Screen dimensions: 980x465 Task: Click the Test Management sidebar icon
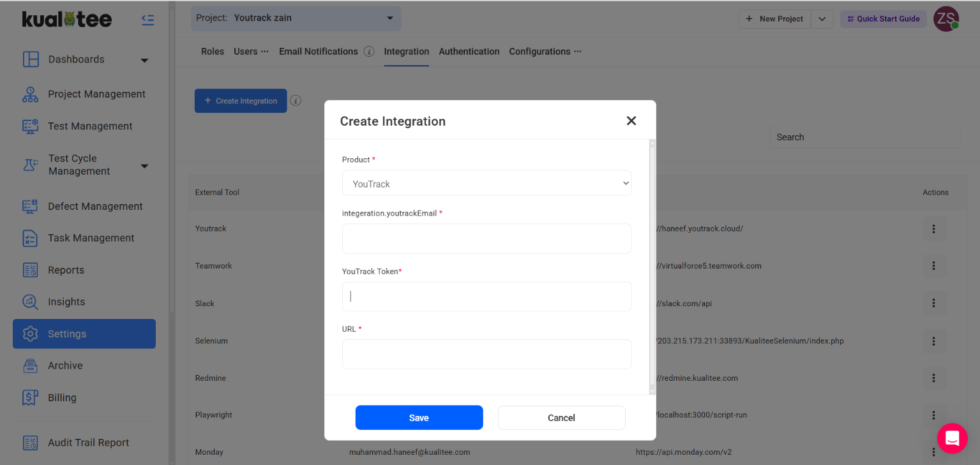pos(30,126)
